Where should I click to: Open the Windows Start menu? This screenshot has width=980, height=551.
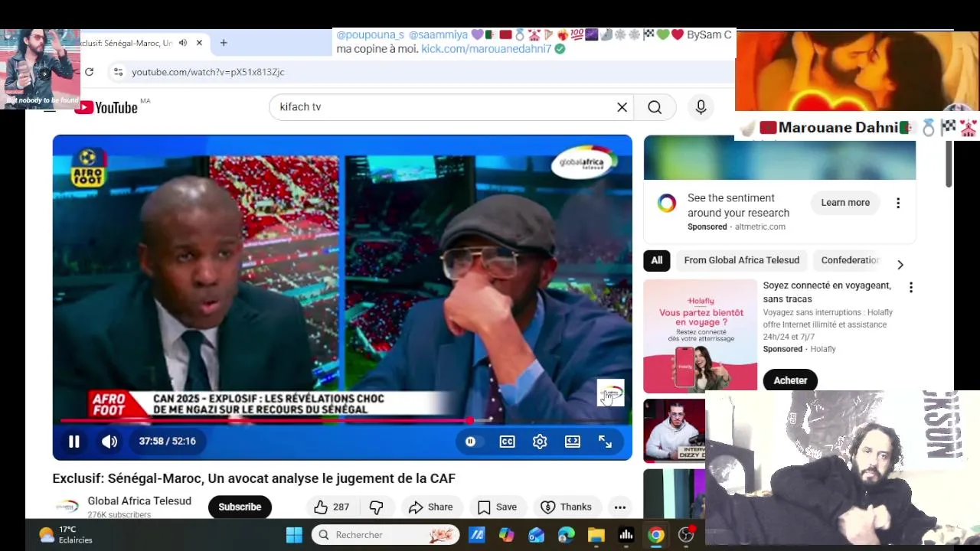[294, 535]
